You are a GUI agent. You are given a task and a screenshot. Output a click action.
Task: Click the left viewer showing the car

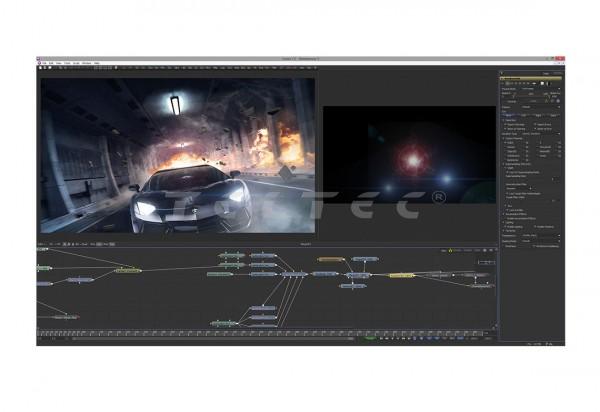pos(178,156)
